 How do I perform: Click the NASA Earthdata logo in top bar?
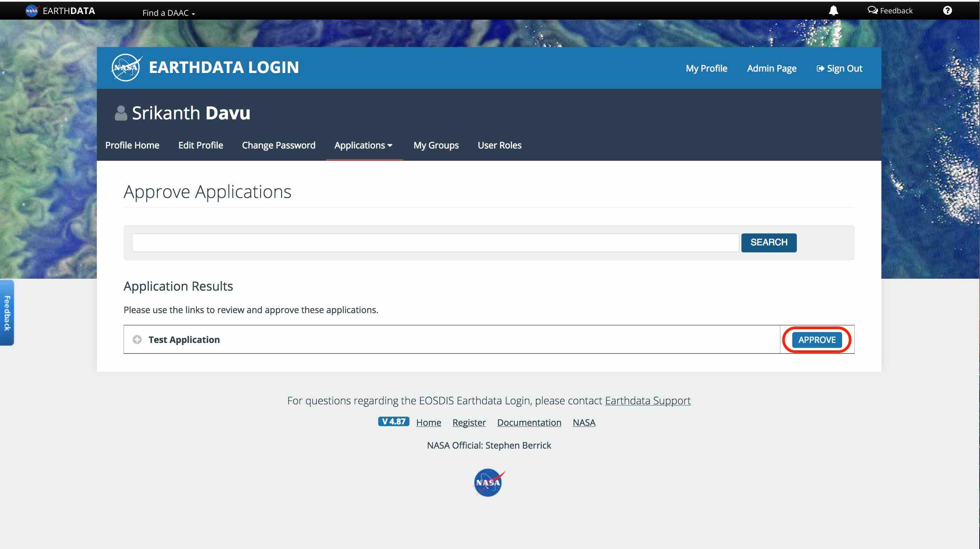point(32,11)
